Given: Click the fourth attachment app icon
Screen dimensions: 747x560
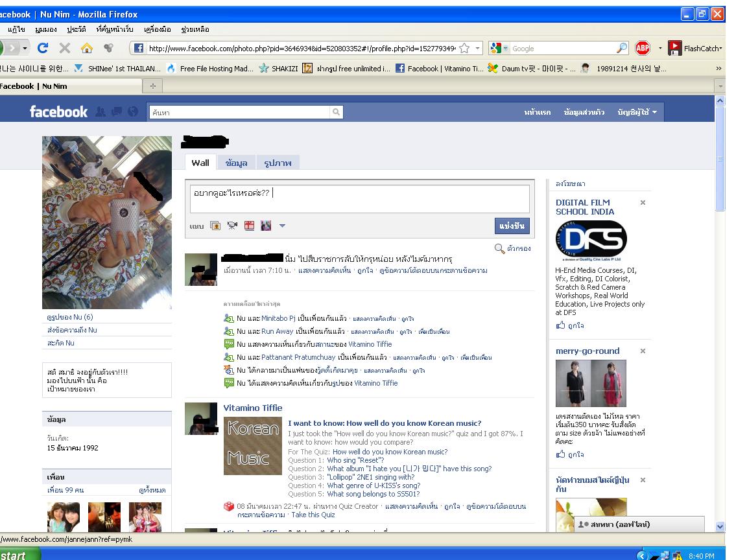Looking at the screenshot, I should [266, 226].
